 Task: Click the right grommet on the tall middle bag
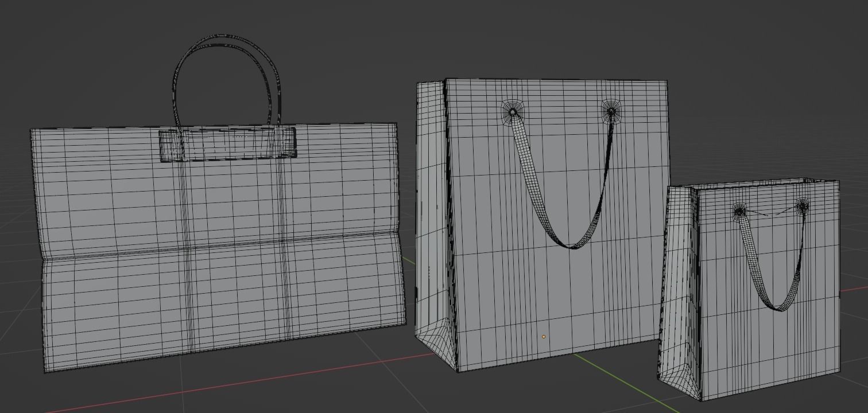pos(611,111)
